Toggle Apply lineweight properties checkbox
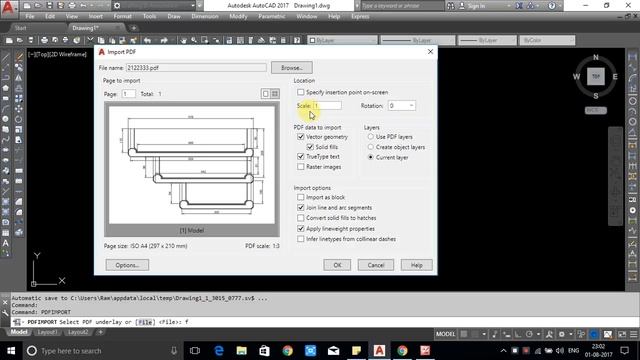Image resolution: width=640 pixels, height=360 pixels. [x=301, y=229]
